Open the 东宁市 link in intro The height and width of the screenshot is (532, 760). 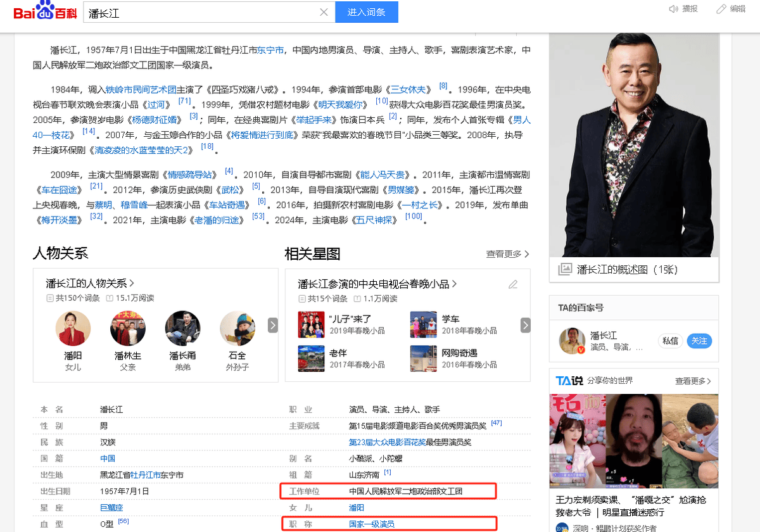(270, 50)
